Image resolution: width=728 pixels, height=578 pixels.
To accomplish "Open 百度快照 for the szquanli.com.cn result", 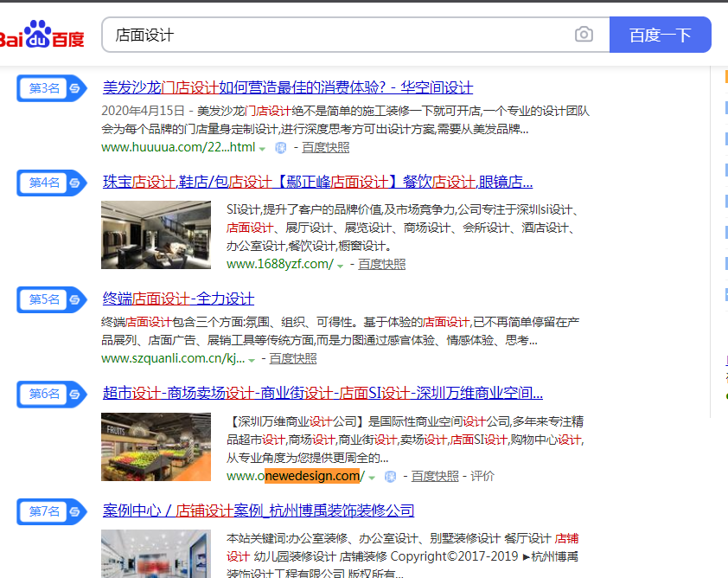I will click(293, 359).
